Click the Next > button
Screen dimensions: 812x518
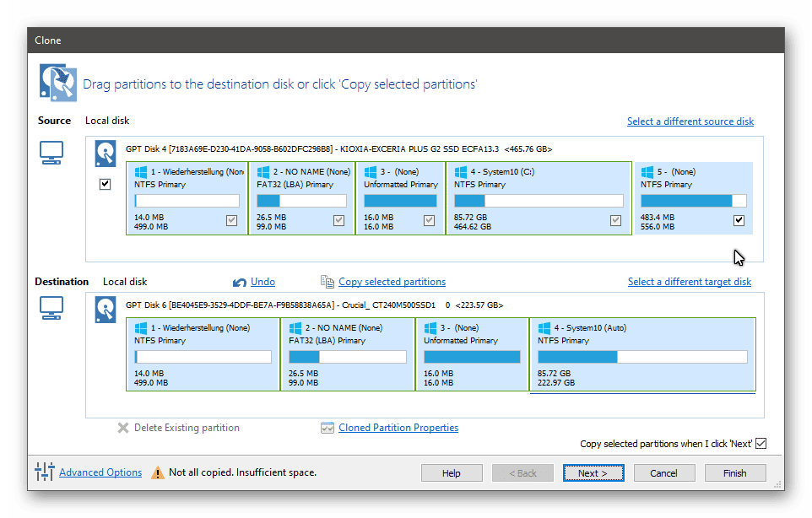pos(593,473)
